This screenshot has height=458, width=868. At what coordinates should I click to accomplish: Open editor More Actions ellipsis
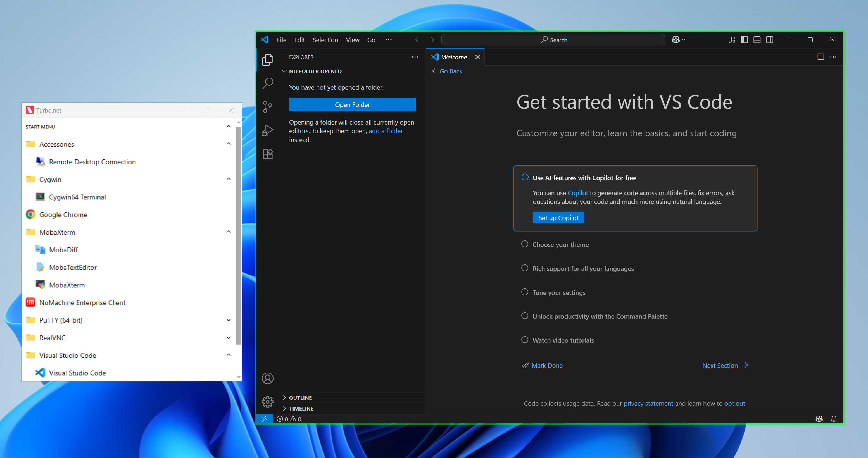click(x=833, y=57)
